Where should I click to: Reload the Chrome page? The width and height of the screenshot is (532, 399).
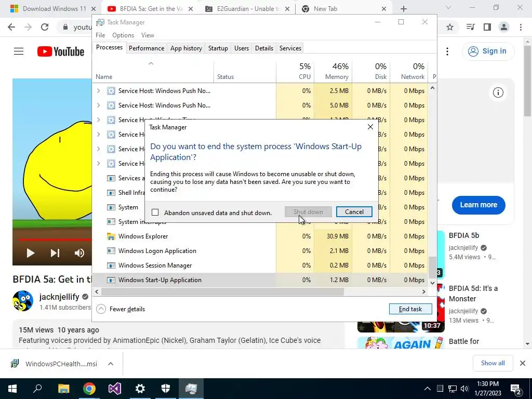click(45, 27)
